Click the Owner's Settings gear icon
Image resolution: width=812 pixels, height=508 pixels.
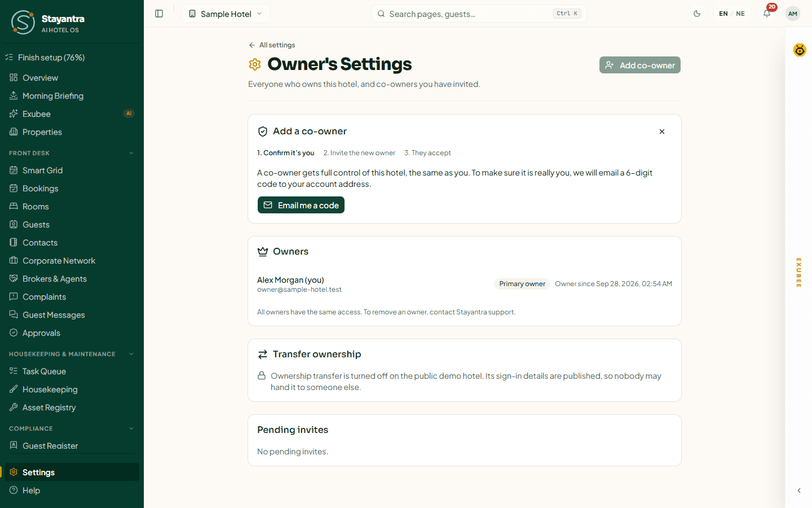coord(255,64)
